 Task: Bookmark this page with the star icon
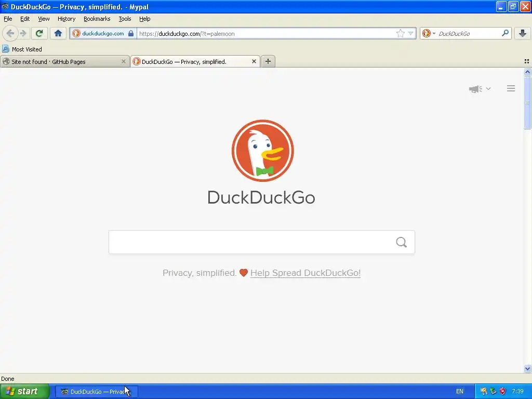pos(401,33)
